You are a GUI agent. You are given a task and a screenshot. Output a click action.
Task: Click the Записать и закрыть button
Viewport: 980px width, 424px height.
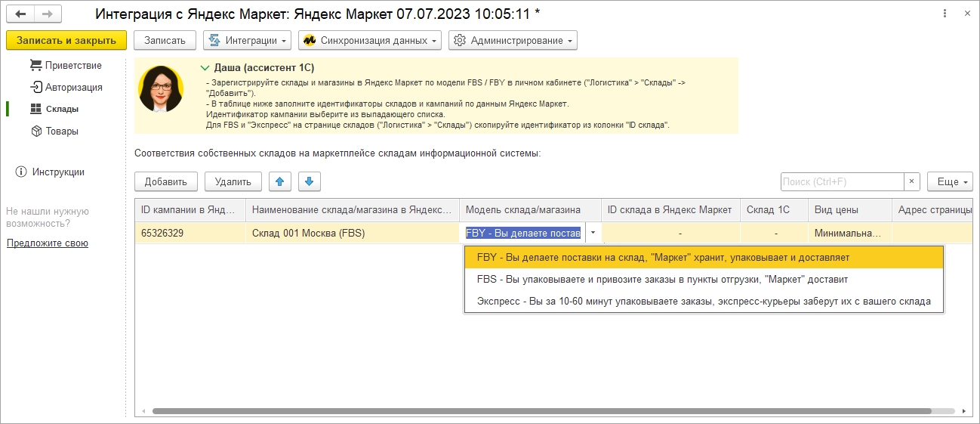tap(66, 40)
